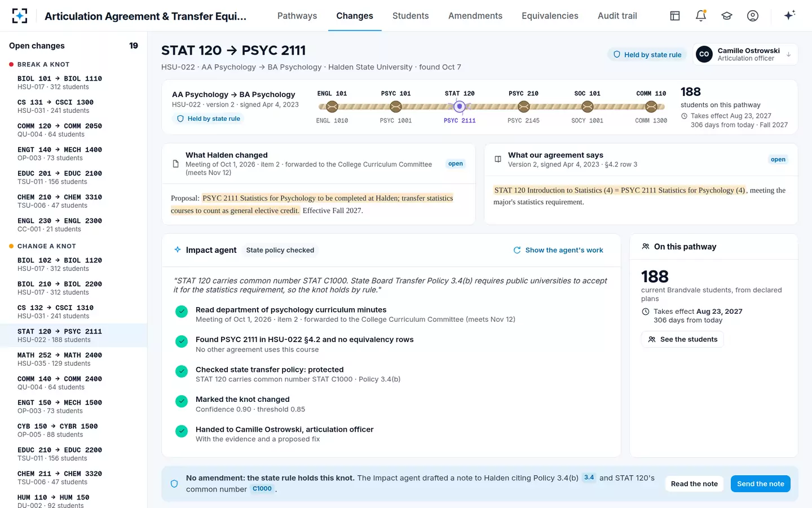The image size is (812, 508).
Task: Click the Read the note button
Action: (694, 484)
